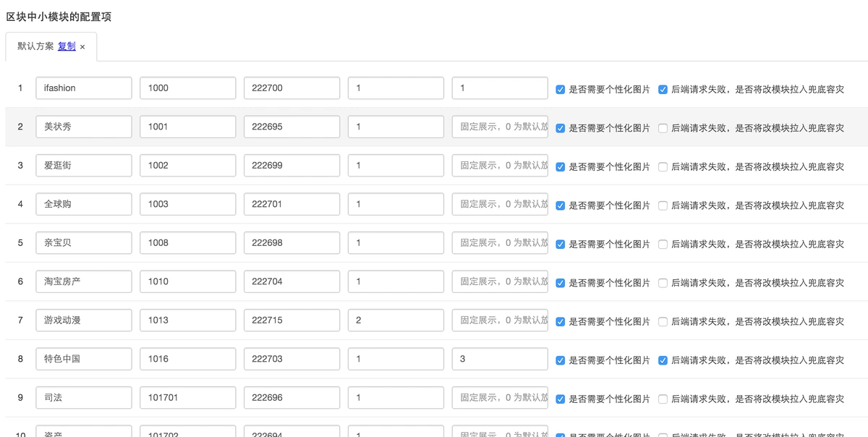Viewport: 868px width, 437px height.
Task: Toggle 是否需要个性化图片 in 亲宝贝 row
Action: tap(561, 245)
